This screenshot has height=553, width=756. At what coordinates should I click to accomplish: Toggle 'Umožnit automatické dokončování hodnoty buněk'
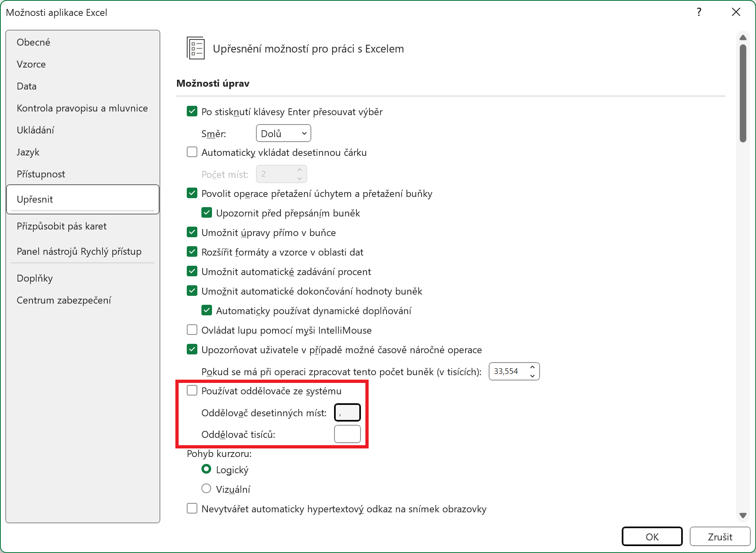coord(192,291)
